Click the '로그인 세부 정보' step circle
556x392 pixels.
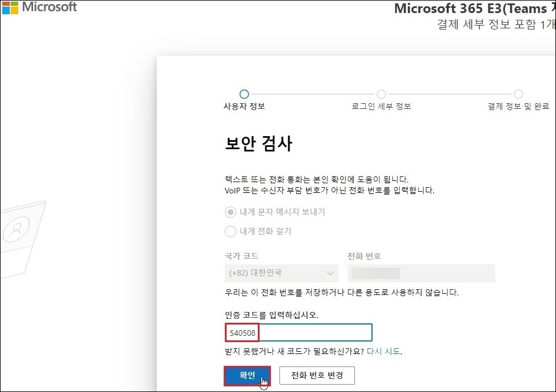click(381, 94)
